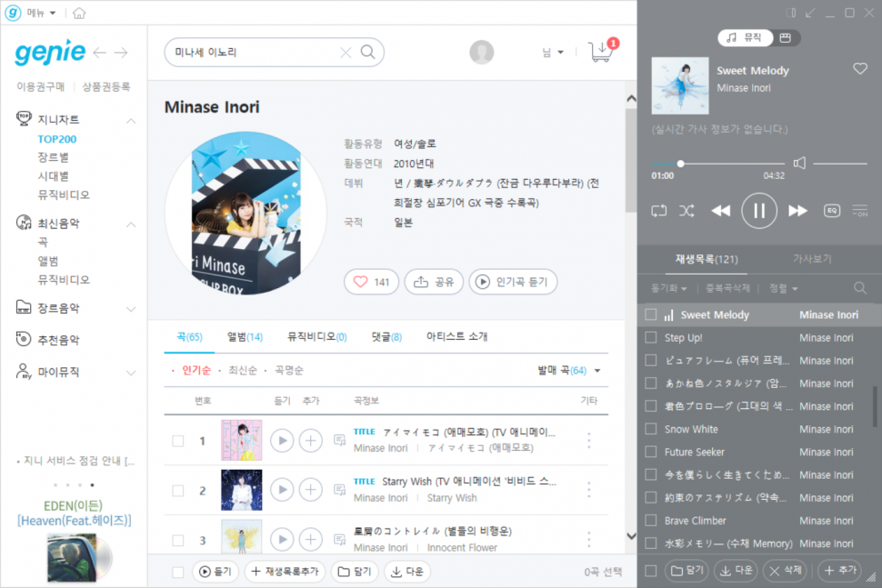Check Snow White in the playlist
The width and height of the screenshot is (882, 588).
pos(651,429)
